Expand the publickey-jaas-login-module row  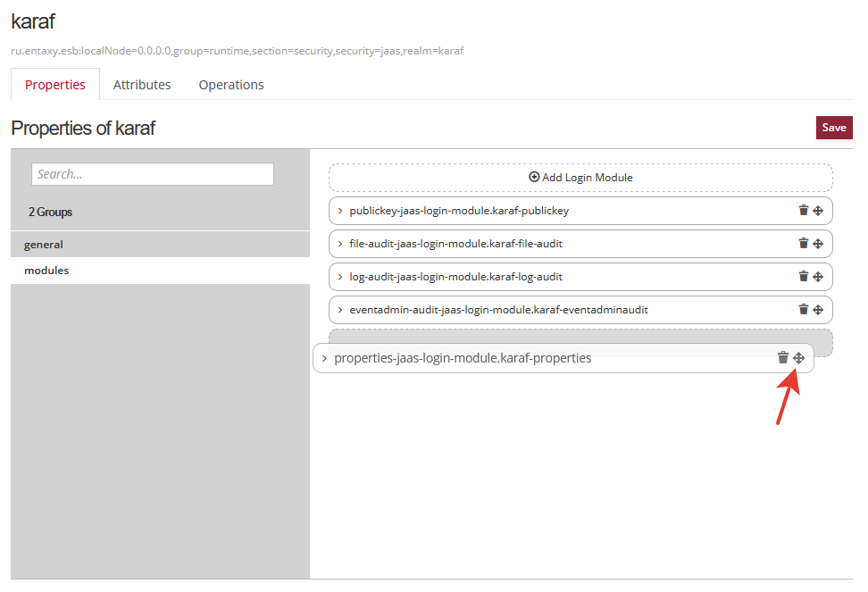[x=340, y=212]
